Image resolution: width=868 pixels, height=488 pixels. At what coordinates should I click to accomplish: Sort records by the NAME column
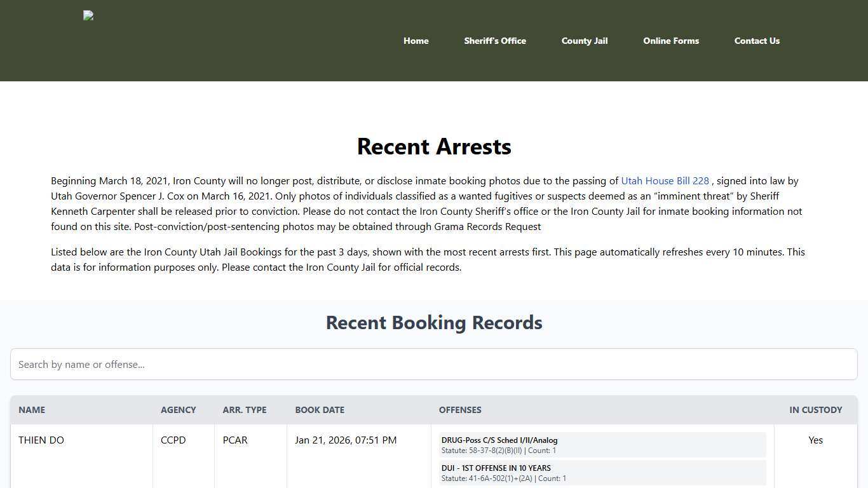pyautogui.click(x=32, y=410)
